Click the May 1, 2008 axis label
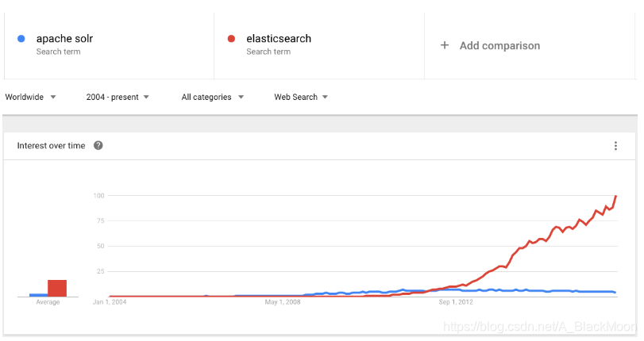 coord(283,302)
